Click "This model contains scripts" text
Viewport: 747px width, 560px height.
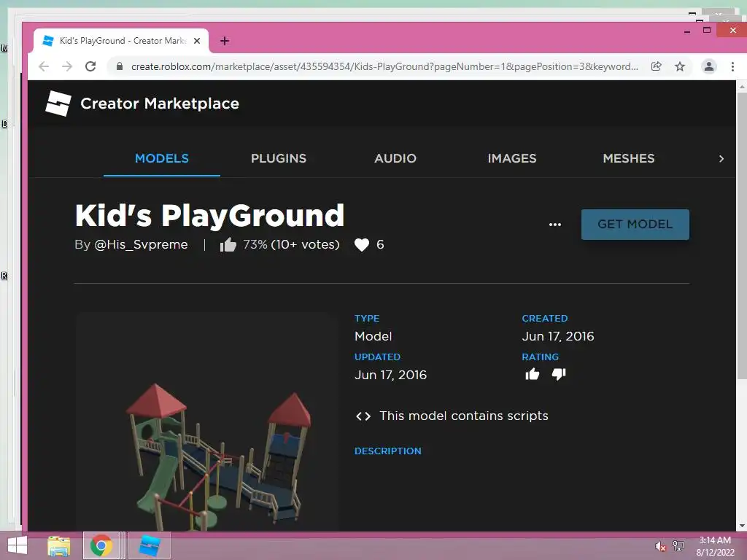tap(463, 416)
